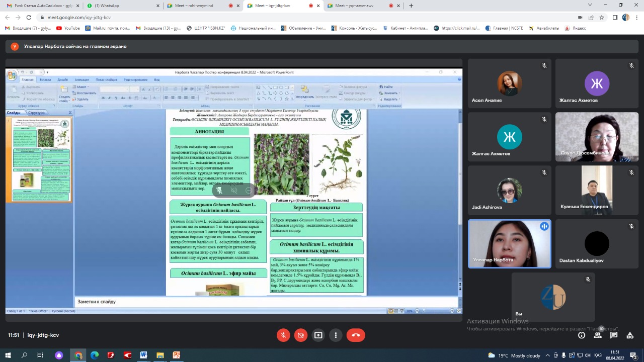Open the Activities panel icon
Screen dimensions: 644x362
(x=630, y=335)
